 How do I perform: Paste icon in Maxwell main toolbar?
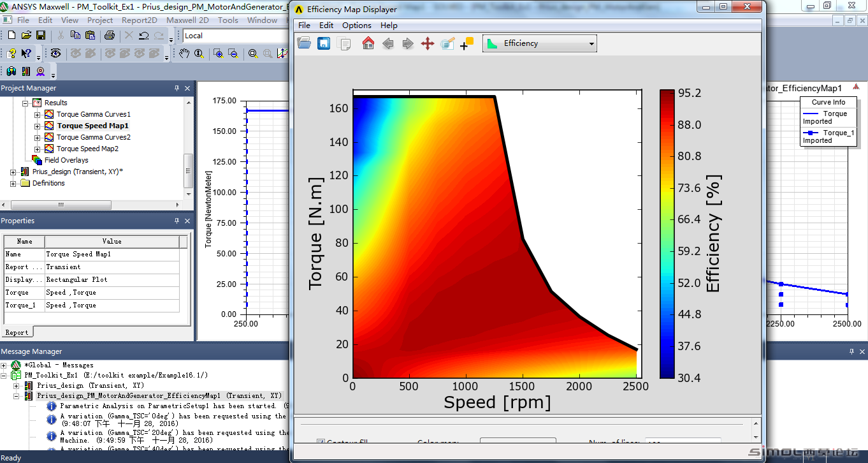pyautogui.click(x=89, y=35)
